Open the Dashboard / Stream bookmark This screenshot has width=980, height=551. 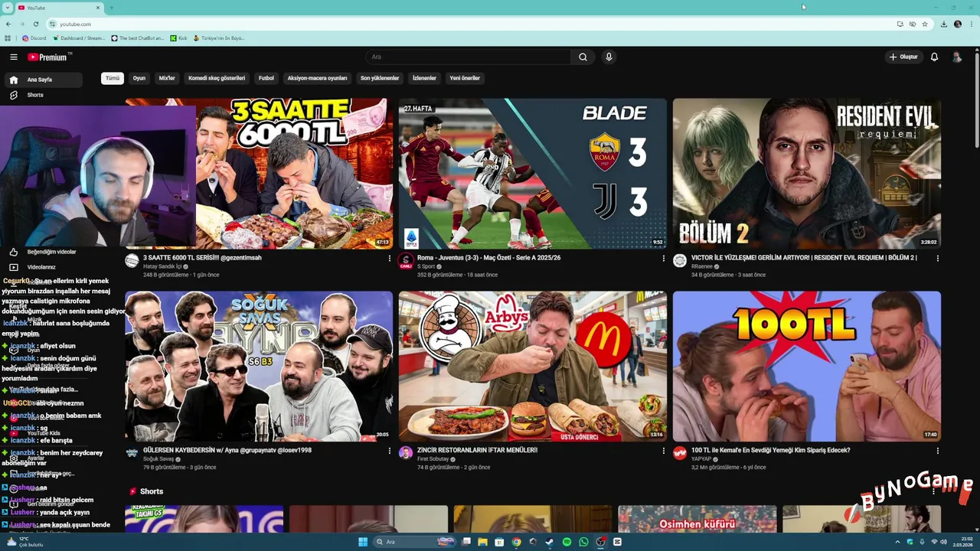[x=78, y=38]
